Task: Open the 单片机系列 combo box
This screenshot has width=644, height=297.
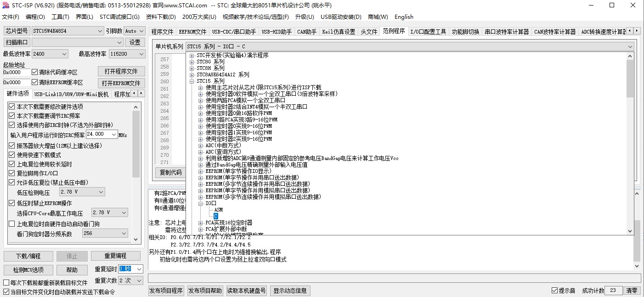Action: coord(410,46)
